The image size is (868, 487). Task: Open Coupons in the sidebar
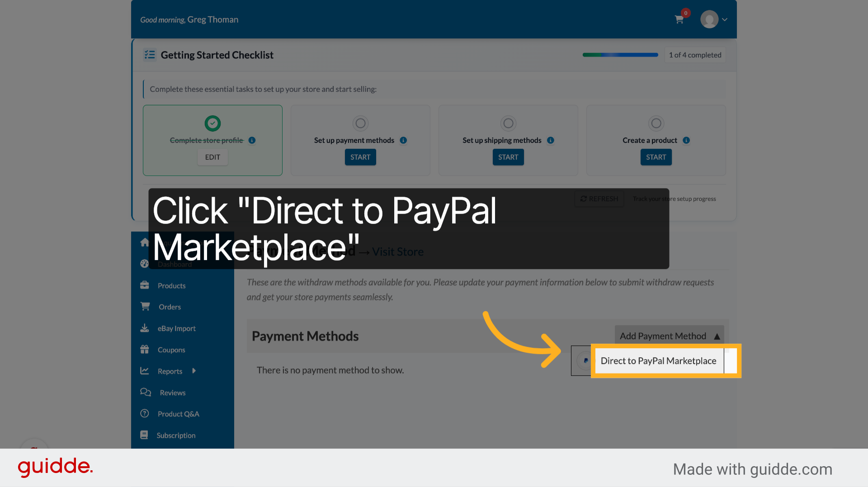pos(171,350)
